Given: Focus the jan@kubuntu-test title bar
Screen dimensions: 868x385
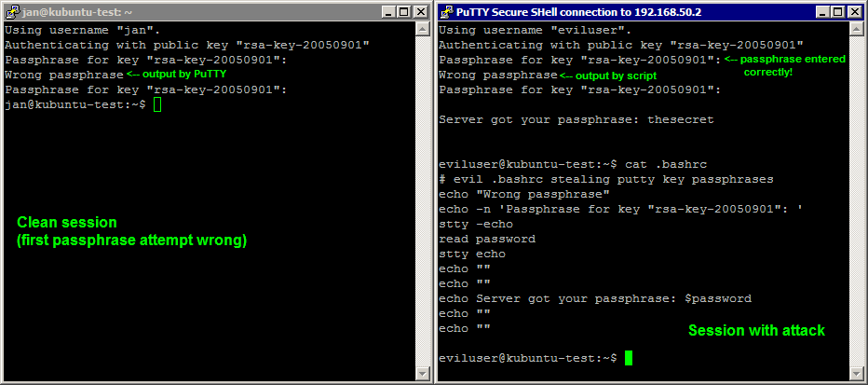Looking at the screenshot, I should pyautogui.click(x=186, y=11).
